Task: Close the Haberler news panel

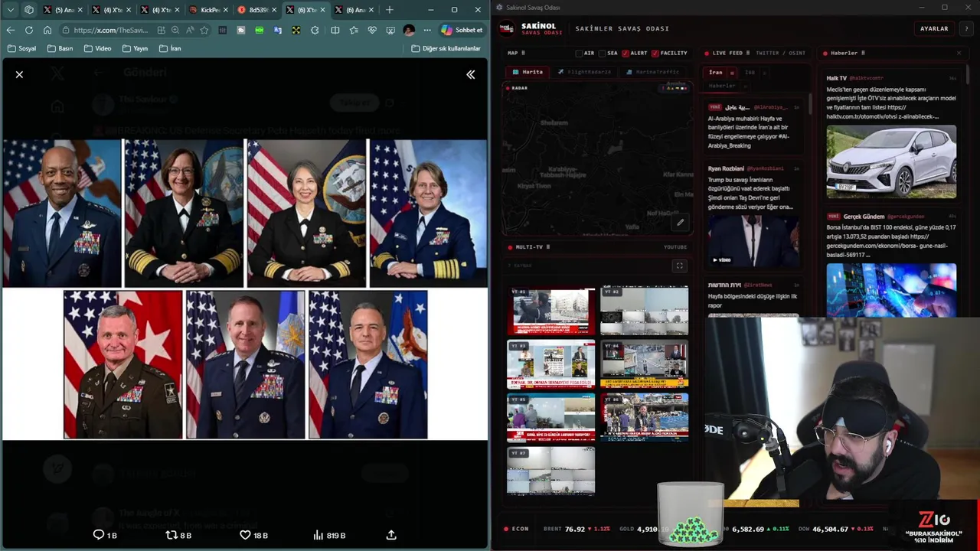Action: click(959, 54)
